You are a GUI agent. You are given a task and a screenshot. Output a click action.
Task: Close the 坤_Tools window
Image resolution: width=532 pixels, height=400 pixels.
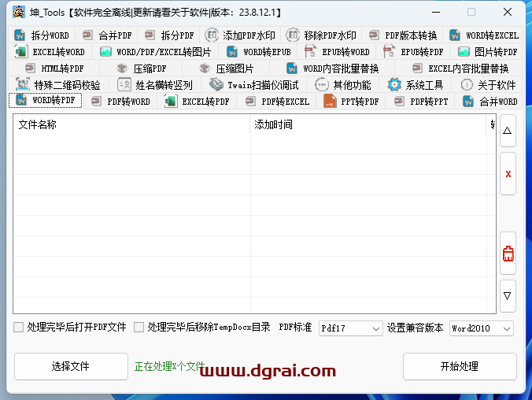[x=508, y=13]
